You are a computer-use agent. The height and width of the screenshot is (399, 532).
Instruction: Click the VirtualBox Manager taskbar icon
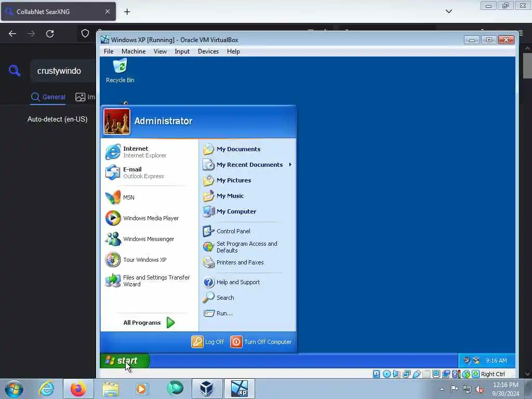coord(206,389)
